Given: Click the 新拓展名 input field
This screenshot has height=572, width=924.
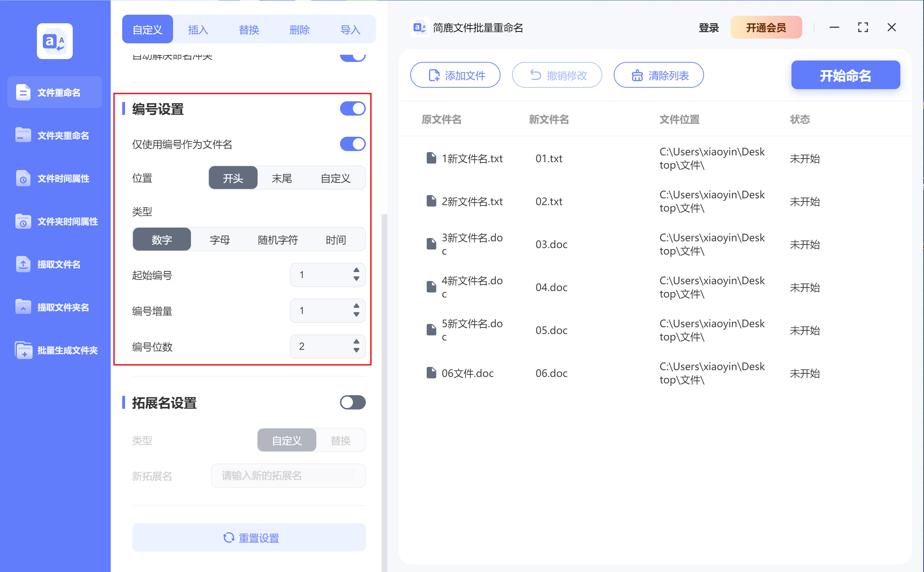Looking at the screenshot, I should pos(288,475).
